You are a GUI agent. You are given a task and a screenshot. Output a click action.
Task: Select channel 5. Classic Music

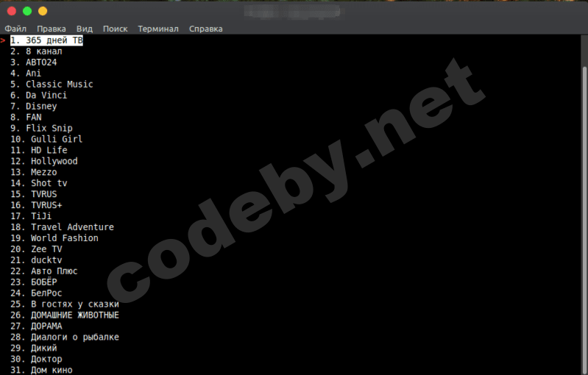[52, 85]
